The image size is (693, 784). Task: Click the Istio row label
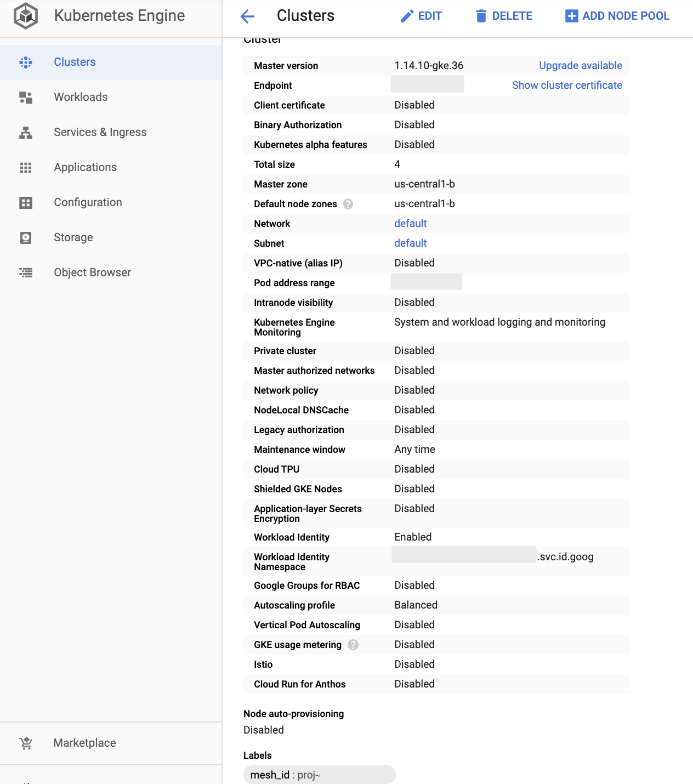point(263,664)
